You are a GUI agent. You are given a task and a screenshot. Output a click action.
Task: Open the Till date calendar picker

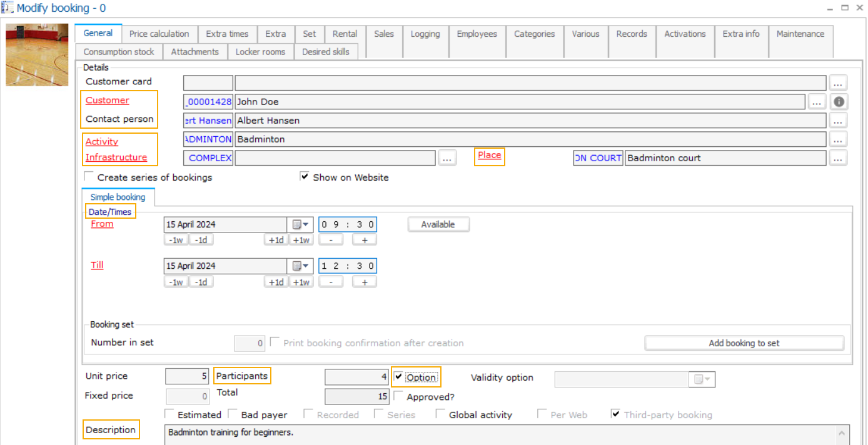[x=301, y=266]
